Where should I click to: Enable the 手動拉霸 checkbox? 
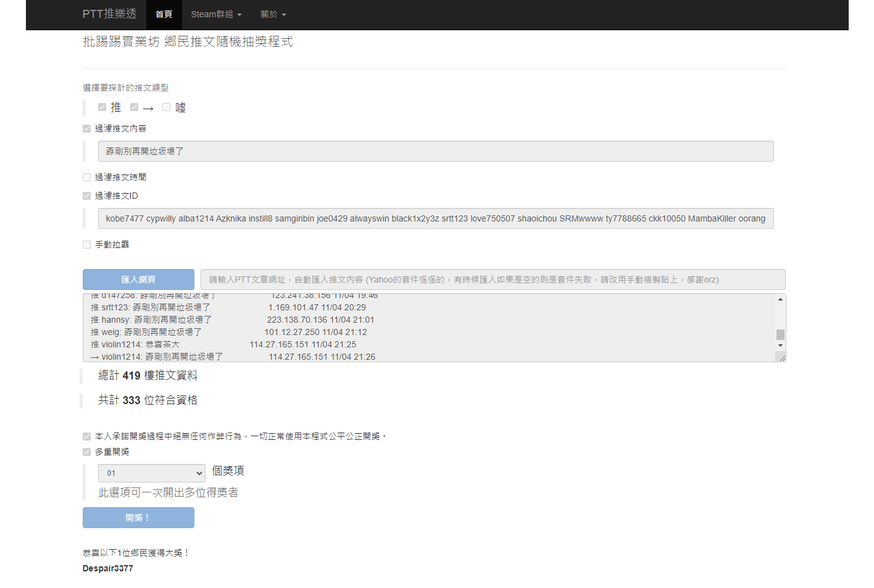[86, 244]
